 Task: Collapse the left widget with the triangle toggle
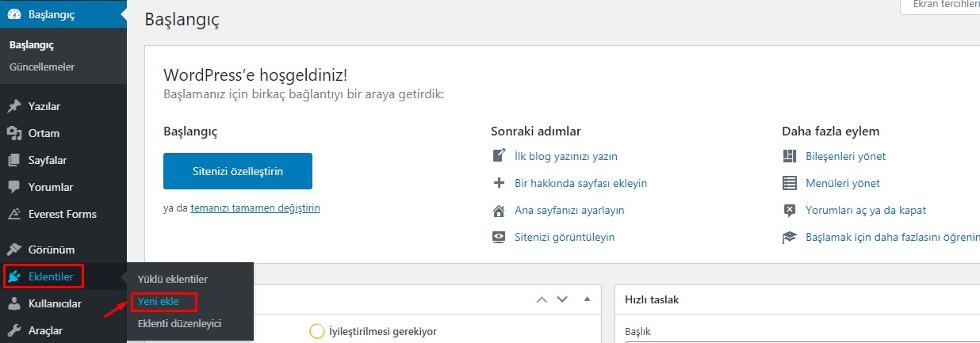pos(587,299)
